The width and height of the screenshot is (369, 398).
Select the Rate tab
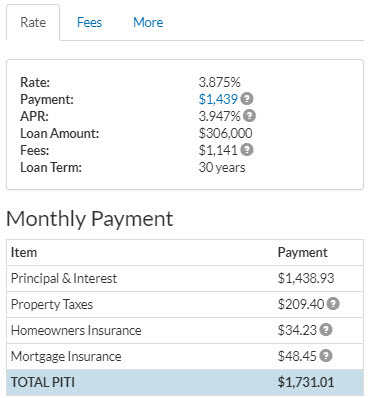point(33,23)
